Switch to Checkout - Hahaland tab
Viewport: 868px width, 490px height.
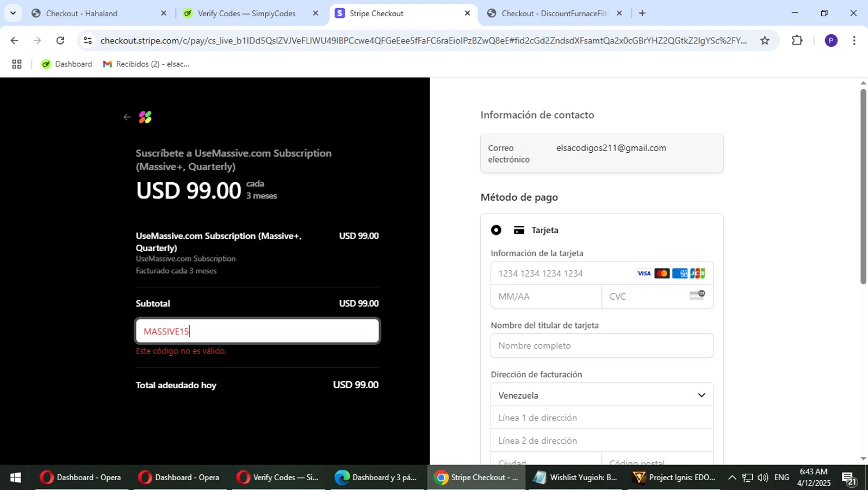[x=98, y=13]
